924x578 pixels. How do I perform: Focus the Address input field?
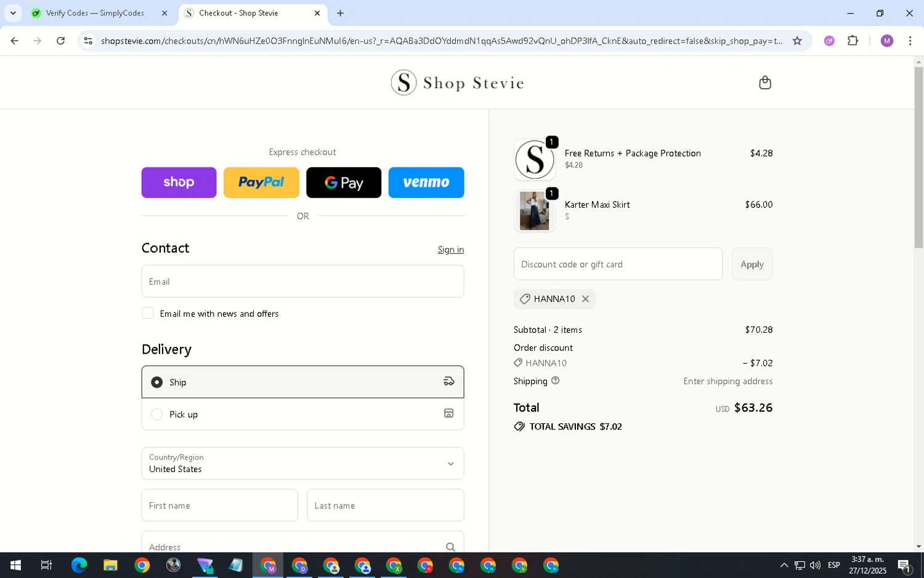point(302,542)
